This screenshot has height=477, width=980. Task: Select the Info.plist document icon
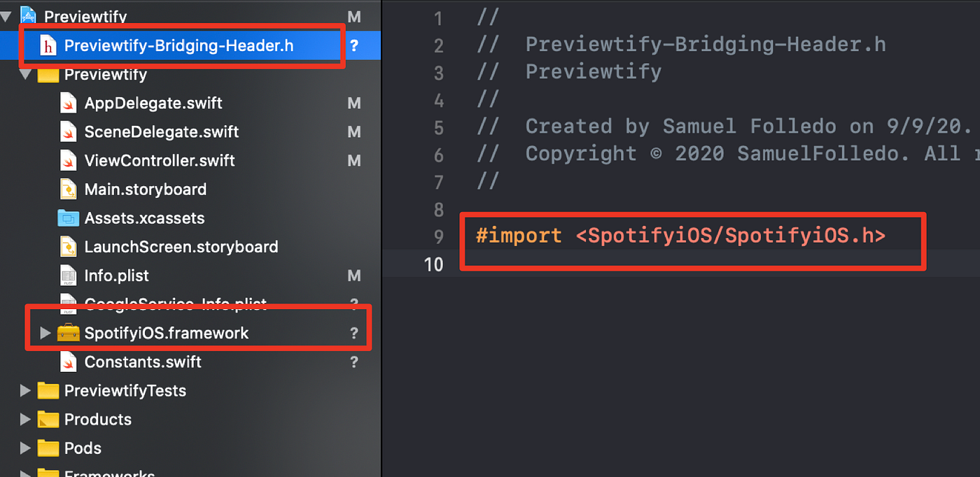68,275
